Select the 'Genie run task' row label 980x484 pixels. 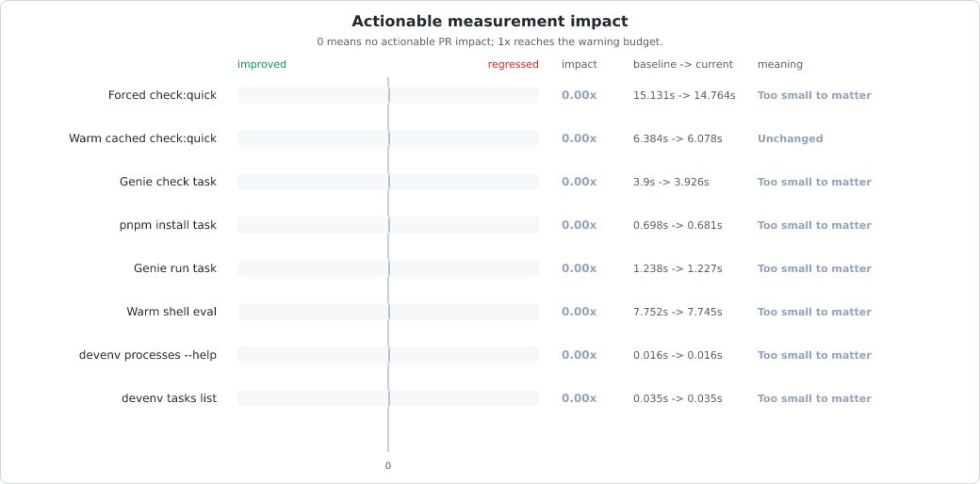[x=175, y=268]
